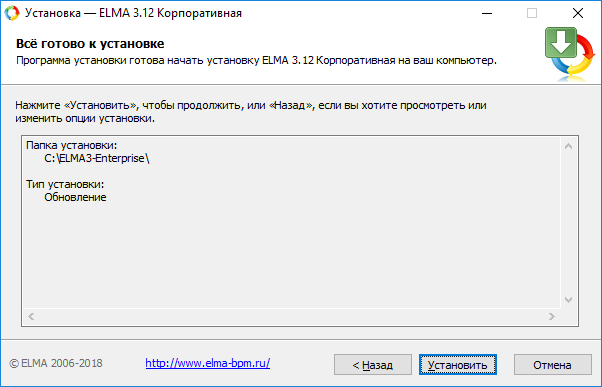Click the right arrow of the horizontal scrollbar
The height and width of the screenshot is (387, 602).
click(x=552, y=316)
